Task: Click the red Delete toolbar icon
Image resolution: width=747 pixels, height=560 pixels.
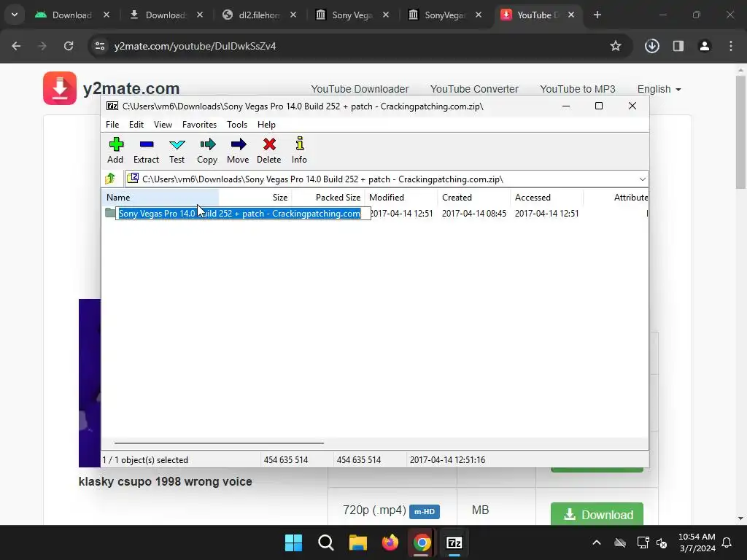Action: [269, 150]
